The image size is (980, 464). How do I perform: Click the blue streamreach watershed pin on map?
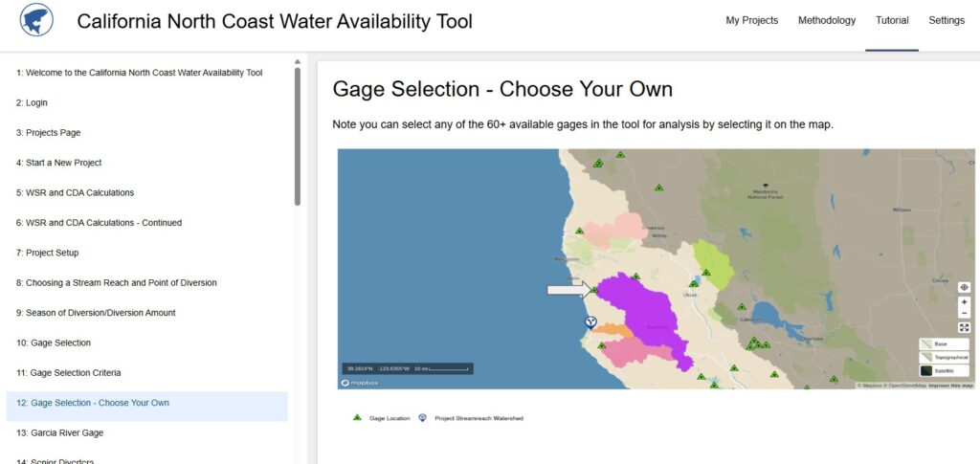click(590, 322)
